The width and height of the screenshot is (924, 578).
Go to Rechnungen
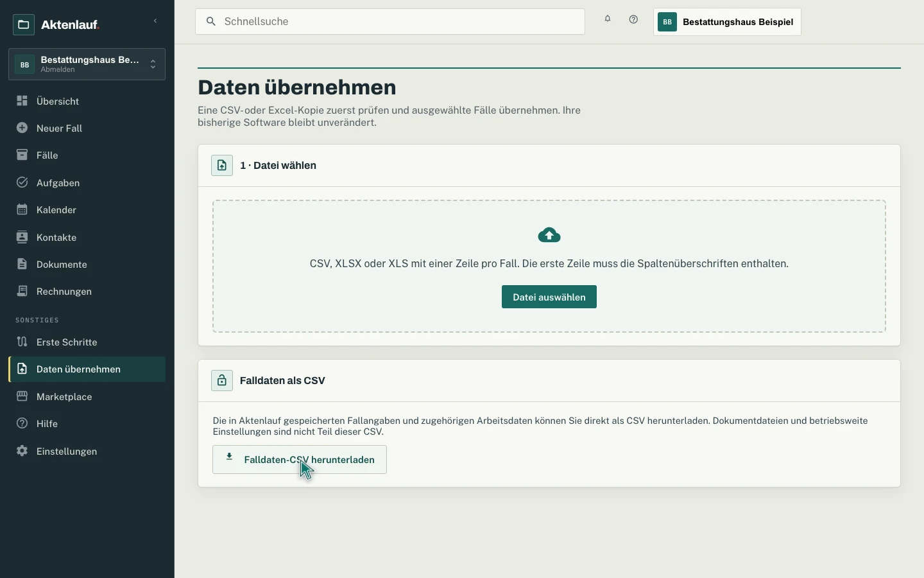coord(87,291)
